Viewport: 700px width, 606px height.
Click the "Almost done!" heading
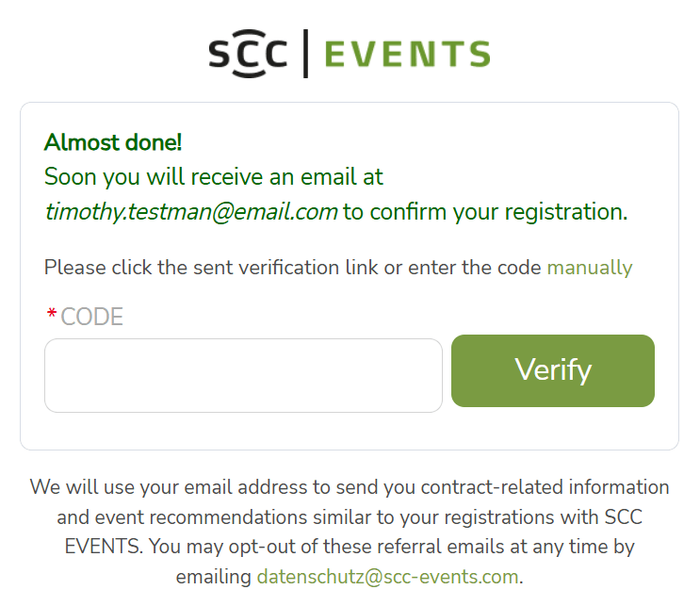pos(113,143)
